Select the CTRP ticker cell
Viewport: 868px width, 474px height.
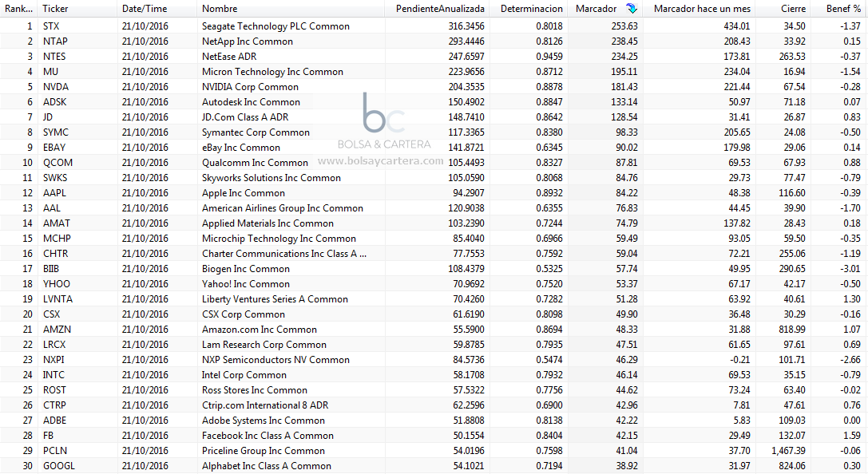[x=54, y=405]
